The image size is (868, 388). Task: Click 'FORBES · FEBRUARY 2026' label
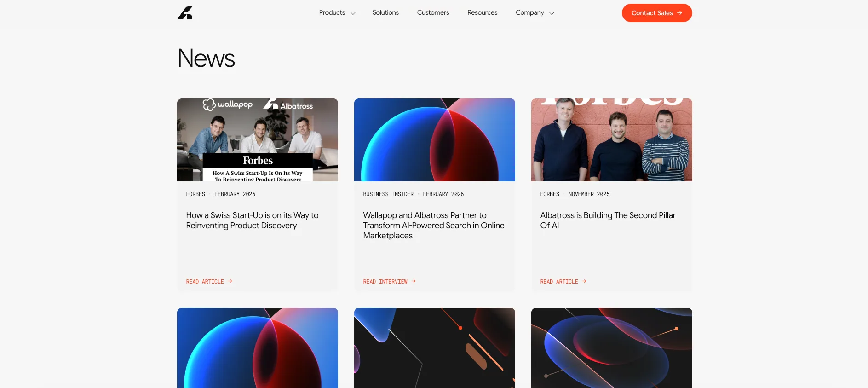pos(221,194)
